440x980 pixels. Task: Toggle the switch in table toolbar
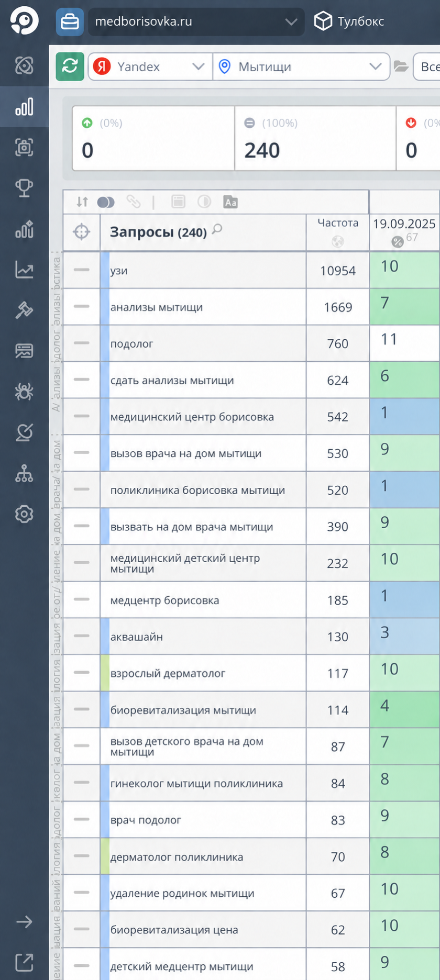coord(106,202)
